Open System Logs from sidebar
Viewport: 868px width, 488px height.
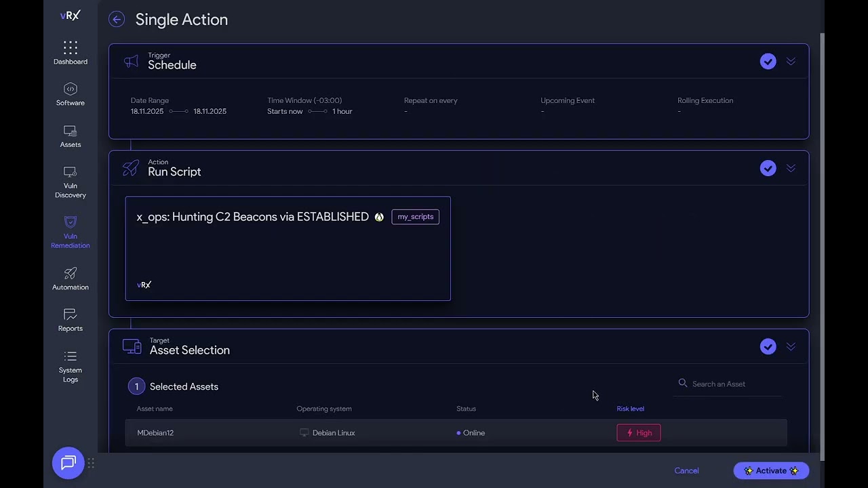point(71,366)
